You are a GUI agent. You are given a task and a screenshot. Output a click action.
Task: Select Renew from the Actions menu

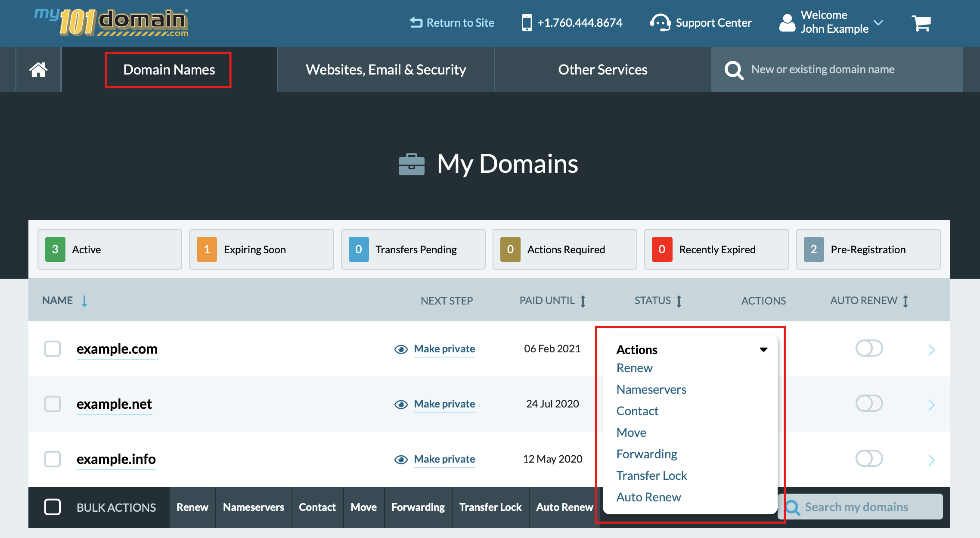[634, 368]
